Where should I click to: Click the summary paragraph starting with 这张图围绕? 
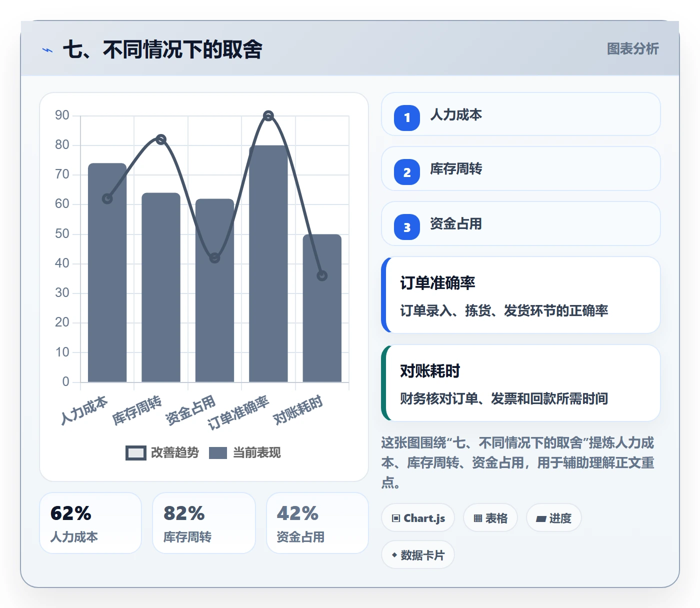tap(518, 462)
